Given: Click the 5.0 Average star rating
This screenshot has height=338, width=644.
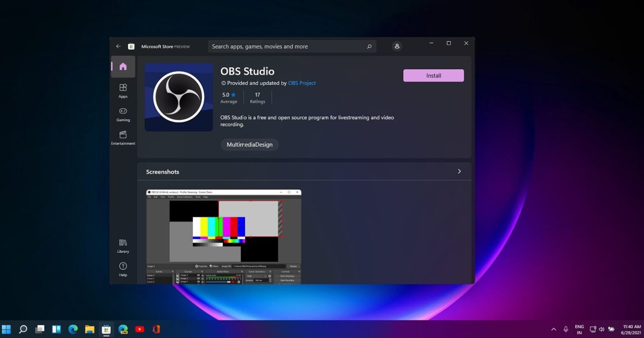Looking at the screenshot, I should point(229,97).
